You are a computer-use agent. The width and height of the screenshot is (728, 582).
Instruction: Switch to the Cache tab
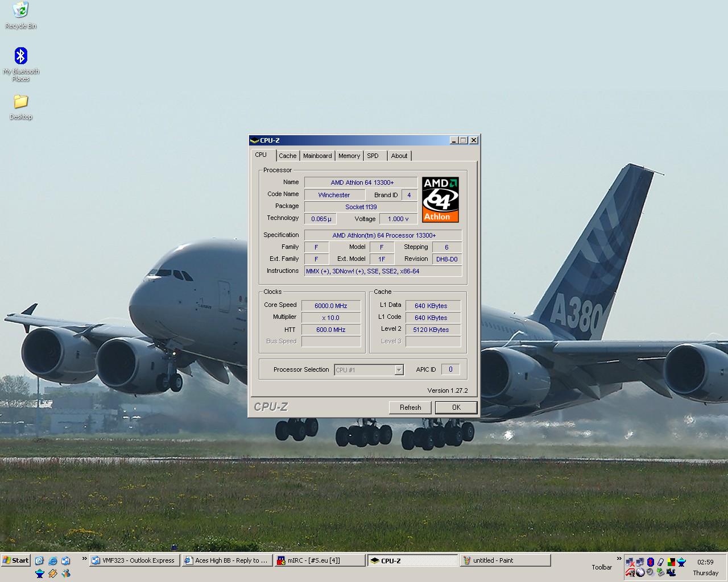pos(287,156)
